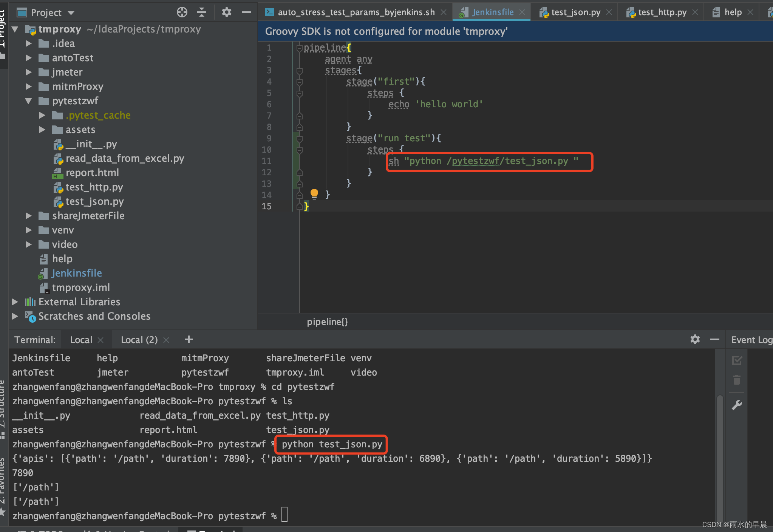Fold the stages block at line 3

(x=300, y=70)
